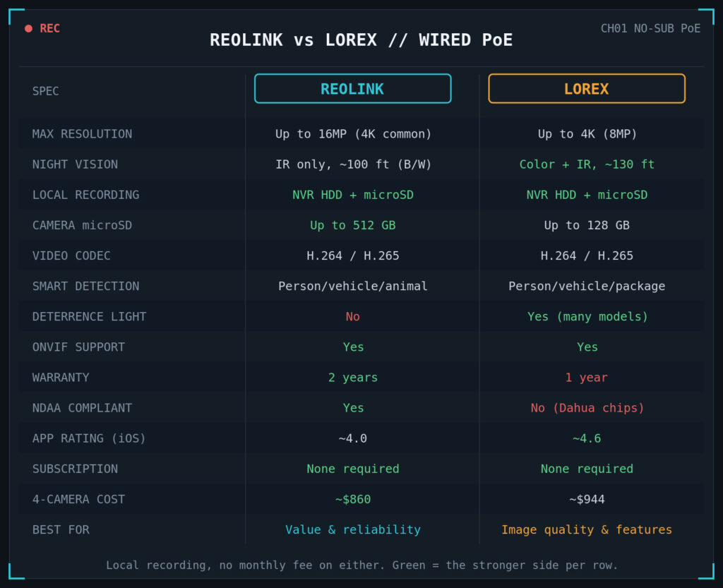The height and width of the screenshot is (588, 723).
Task: Click Reolink's 'Yes' in NDAA COMPLIANT row
Action: [x=353, y=408]
